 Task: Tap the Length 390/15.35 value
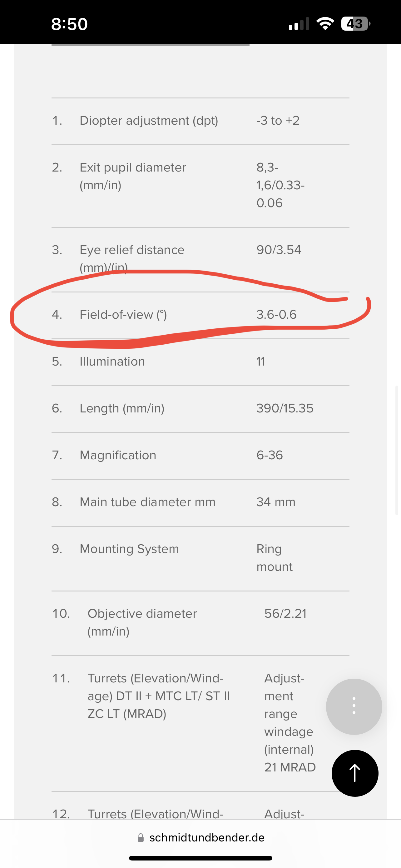pos(285,408)
